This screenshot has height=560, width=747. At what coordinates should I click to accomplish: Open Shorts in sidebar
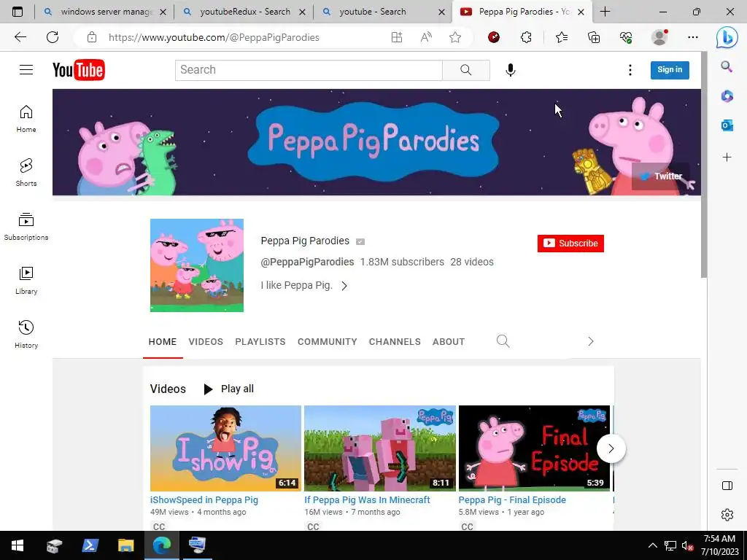pyautogui.click(x=26, y=172)
